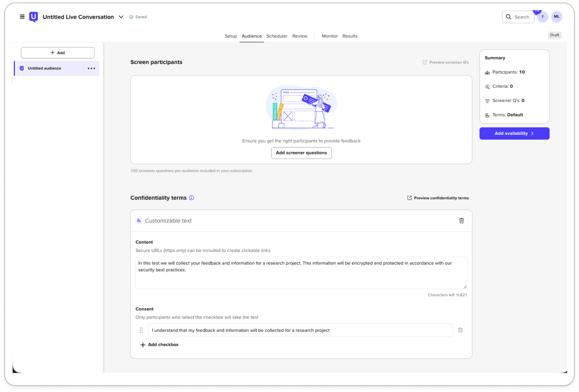Switch to the Setup tab
This screenshot has height=392, width=579.
[x=230, y=36]
